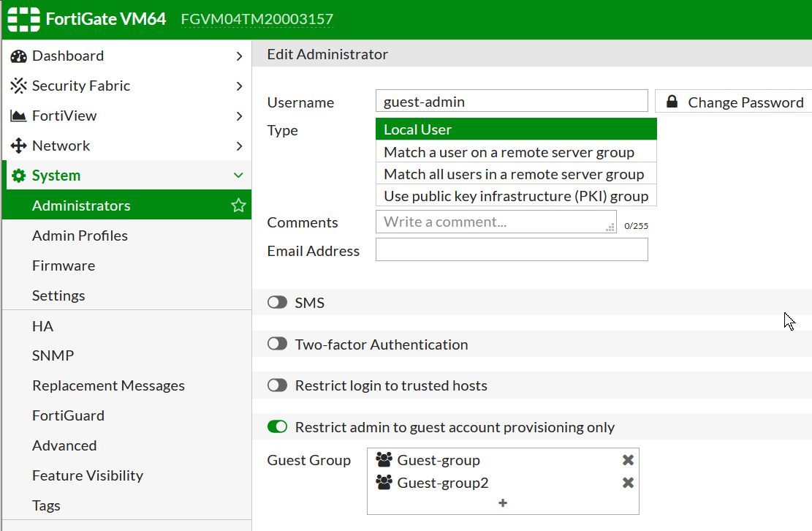Select Match all users in a remote server group
The image size is (812, 531).
[516, 174]
